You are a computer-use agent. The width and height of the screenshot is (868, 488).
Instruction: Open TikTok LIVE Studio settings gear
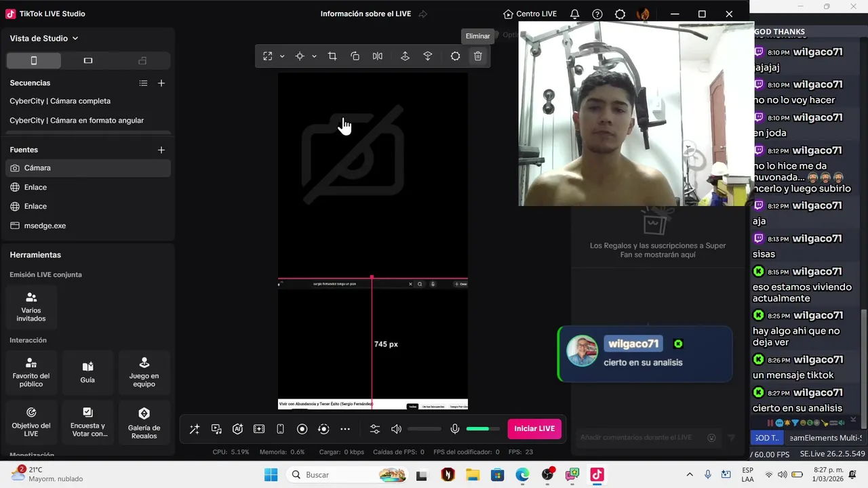tap(620, 14)
